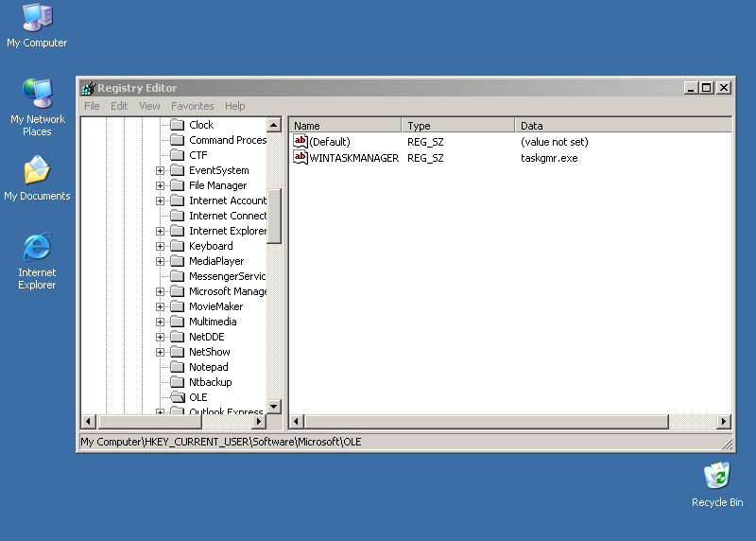Click the registry path in status bar
Viewport: 756px width, 541px height.
[x=221, y=442]
